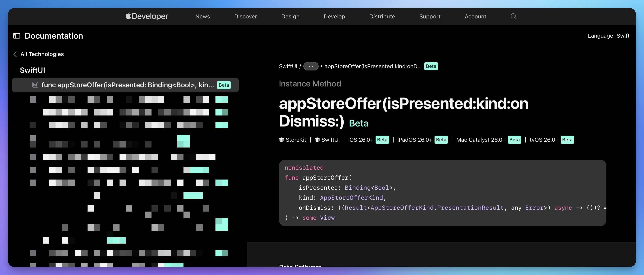The width and height of the screenshot is (644, 275).
Task: Open the Support menu item
Action: coord(430,17)
